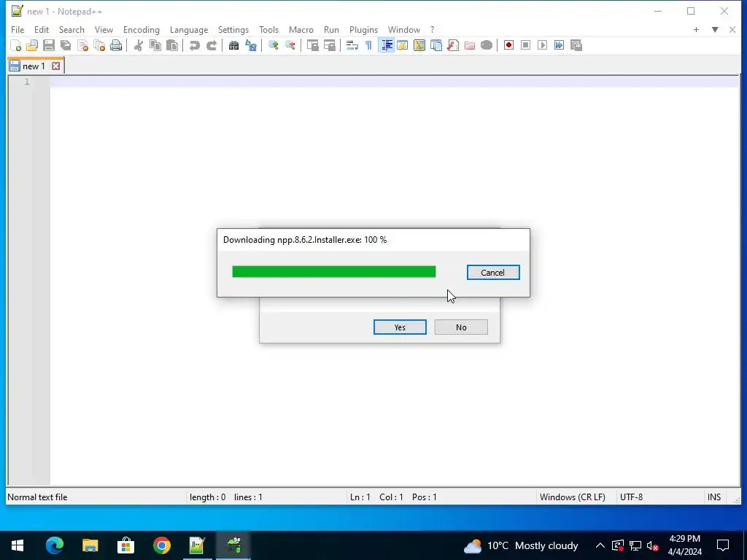Open Google Chrome from the taskbar
Screen dimensions: 747x560
click(x=161, y=545)
